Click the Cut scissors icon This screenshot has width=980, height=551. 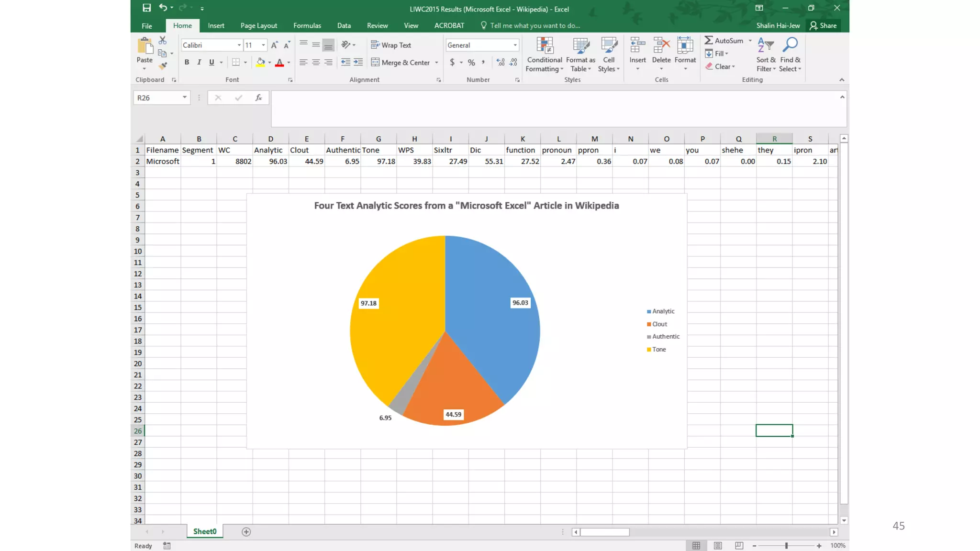163,41
